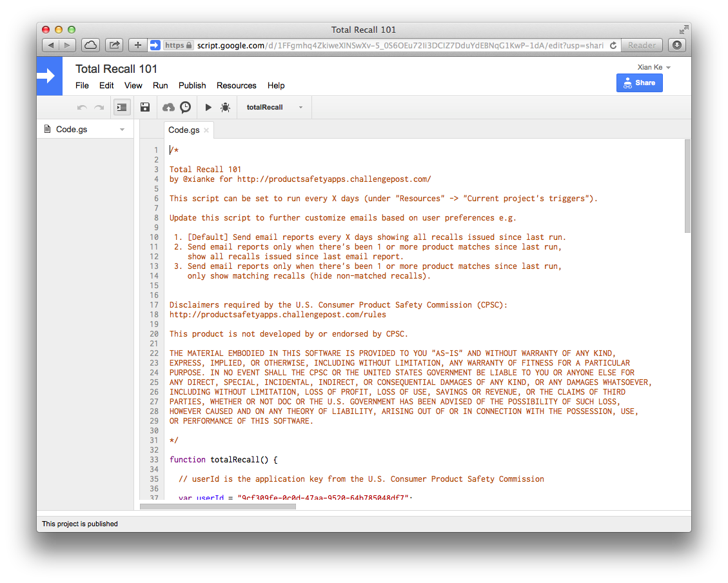Open the Code.gs file options arrow
This screenshot has height=583, width=728.
tap(122, 130)
